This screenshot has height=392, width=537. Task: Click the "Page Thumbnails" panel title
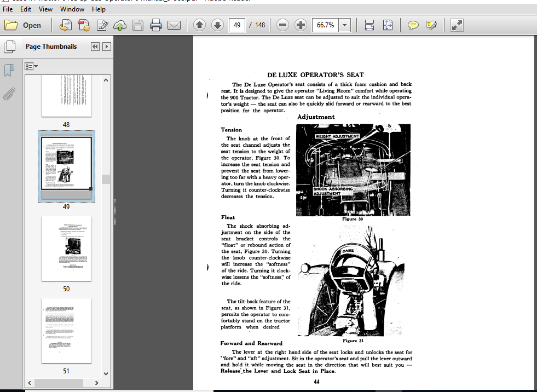(51, 47)
